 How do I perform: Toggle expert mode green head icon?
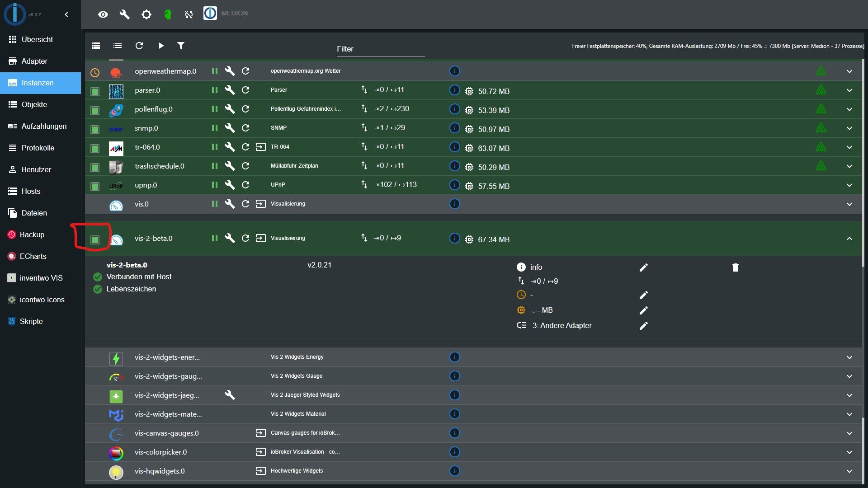(x=168, y=14)
